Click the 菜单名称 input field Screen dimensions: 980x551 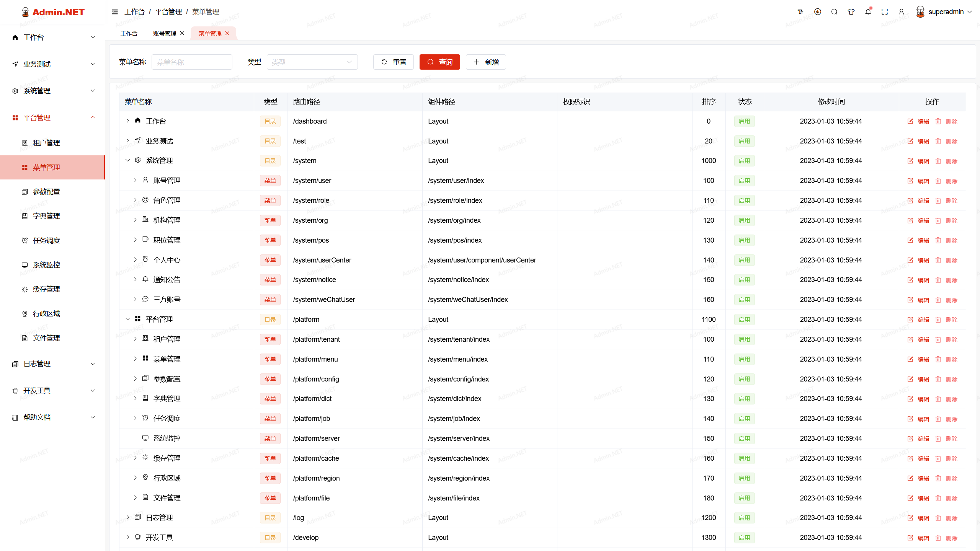pos(192,62)
